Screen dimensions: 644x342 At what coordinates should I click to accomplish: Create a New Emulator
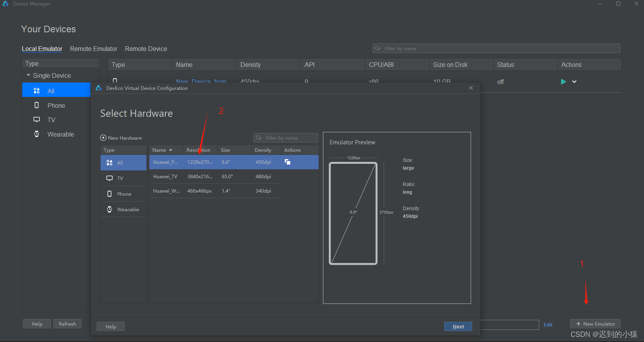tap(595, 324)
